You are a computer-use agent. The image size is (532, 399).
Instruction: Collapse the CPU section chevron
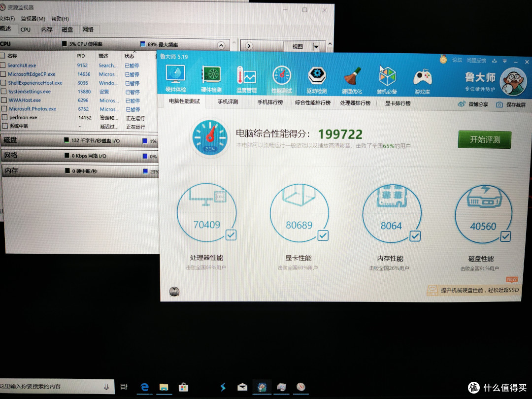(221, 45)
